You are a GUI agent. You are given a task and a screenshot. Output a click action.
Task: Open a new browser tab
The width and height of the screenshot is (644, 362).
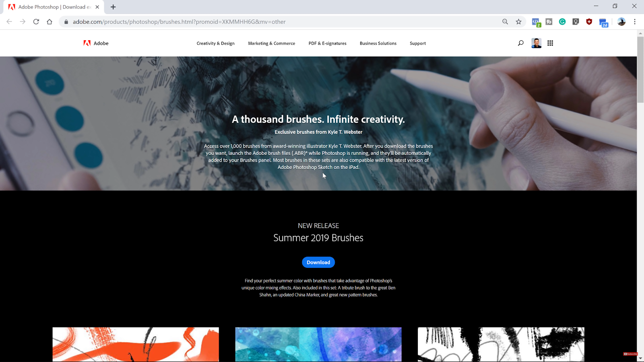pos(113,7)
